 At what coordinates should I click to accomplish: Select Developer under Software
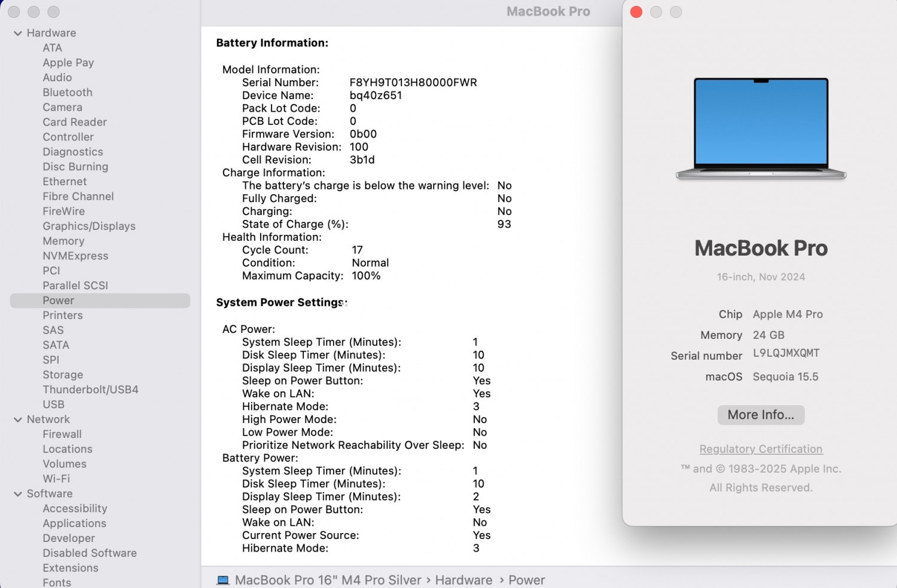pos(69,538)
